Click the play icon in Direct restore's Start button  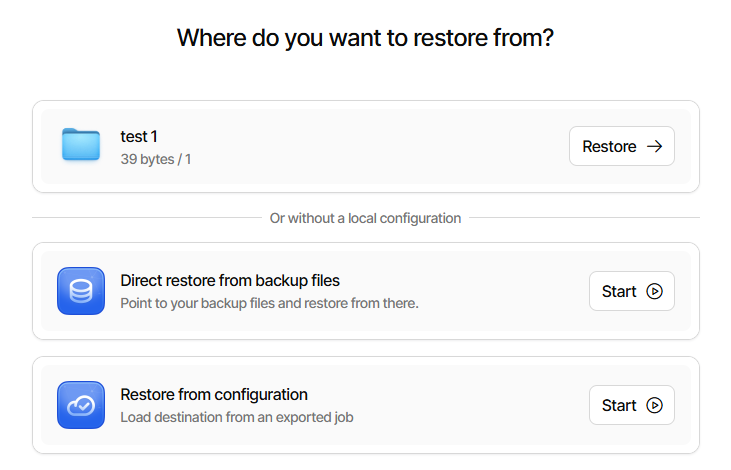click(654, 292)
